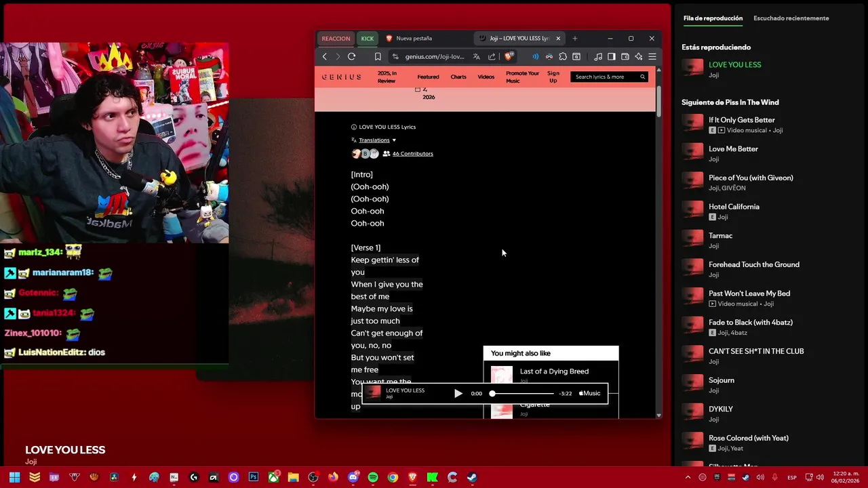The width and height of the screenshot is (868, 488).
Task: Switch to Escuchado recientemente tab in Spotify
Action: pos(791,18)
